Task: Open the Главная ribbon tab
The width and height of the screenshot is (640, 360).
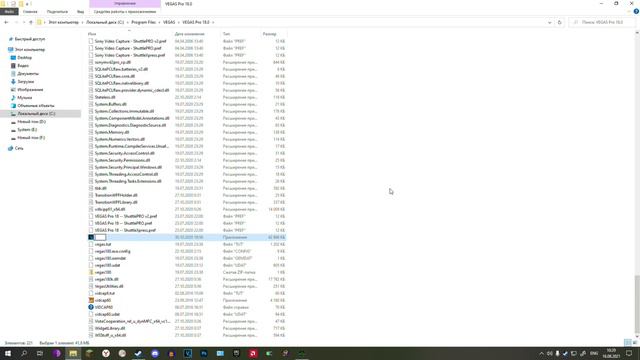Action: click(30, 11)
